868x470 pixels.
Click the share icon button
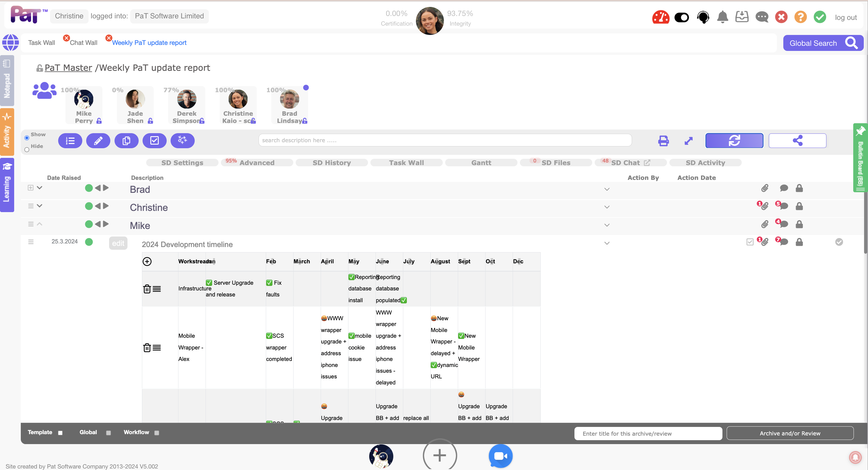click(797, 140)
